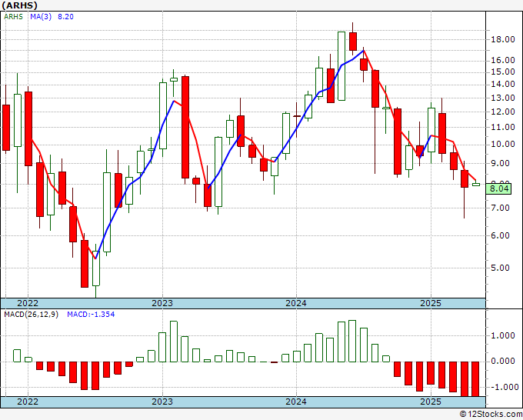
Task: Click the MACD(26,12,9) indicator label
Action: click(31, 315)
